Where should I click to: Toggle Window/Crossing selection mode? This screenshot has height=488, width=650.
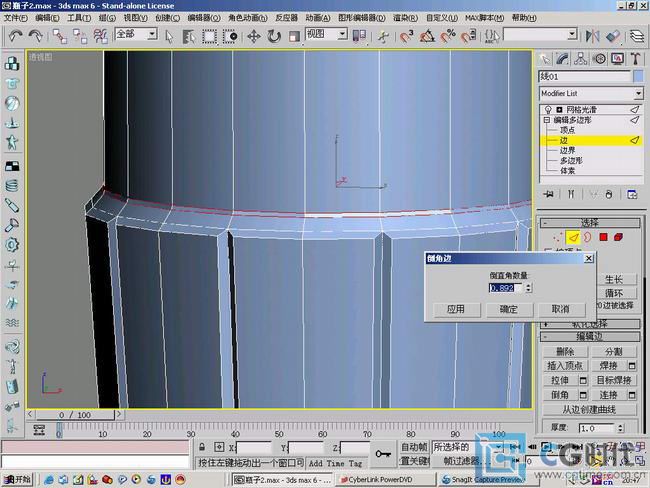coord(230,36)
